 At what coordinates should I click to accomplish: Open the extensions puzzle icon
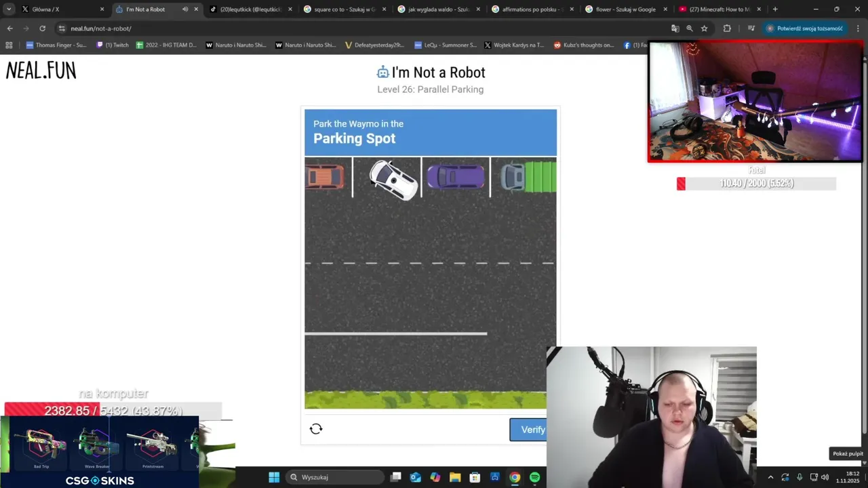pyautogui.click(x=727, y=28)
